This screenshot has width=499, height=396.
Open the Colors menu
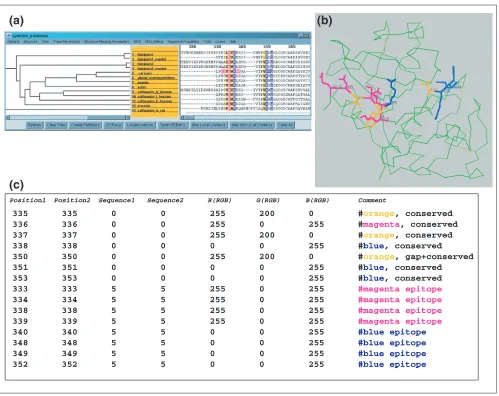coord(220,42)
